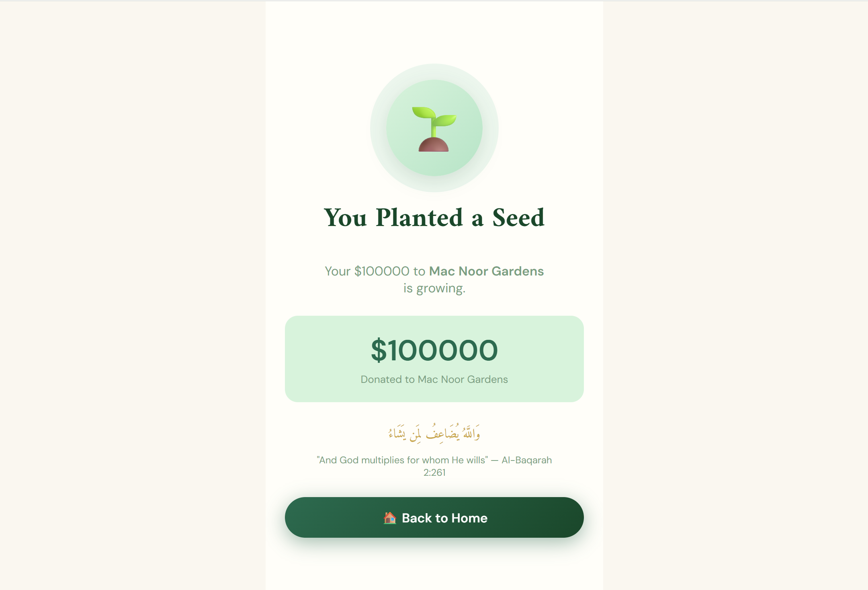Click the dollar sign in the amount

[x=379, y=350]
